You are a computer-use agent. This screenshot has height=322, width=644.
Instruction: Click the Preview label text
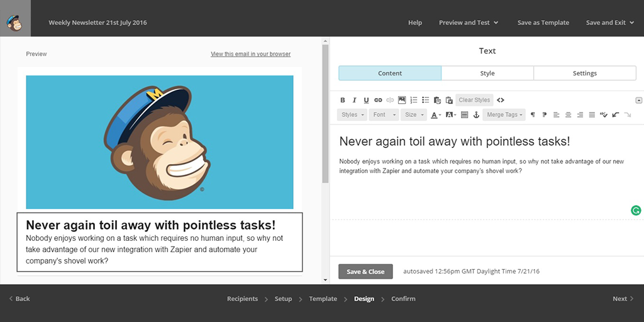pyautogui.click(x=36, y=54)
